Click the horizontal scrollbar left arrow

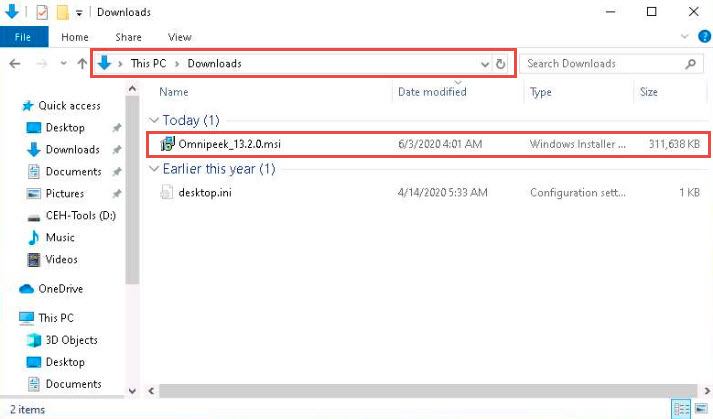pos(151,391)
